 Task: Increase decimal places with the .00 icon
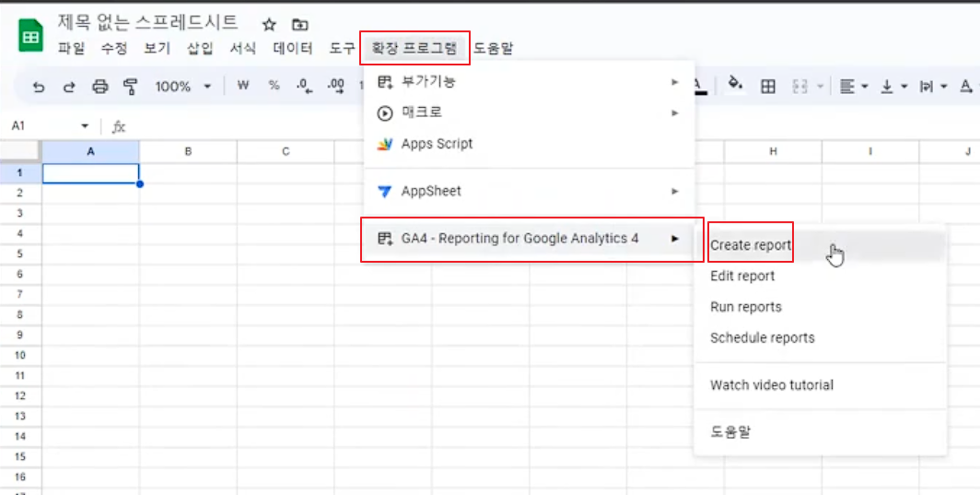pos(336,87)
